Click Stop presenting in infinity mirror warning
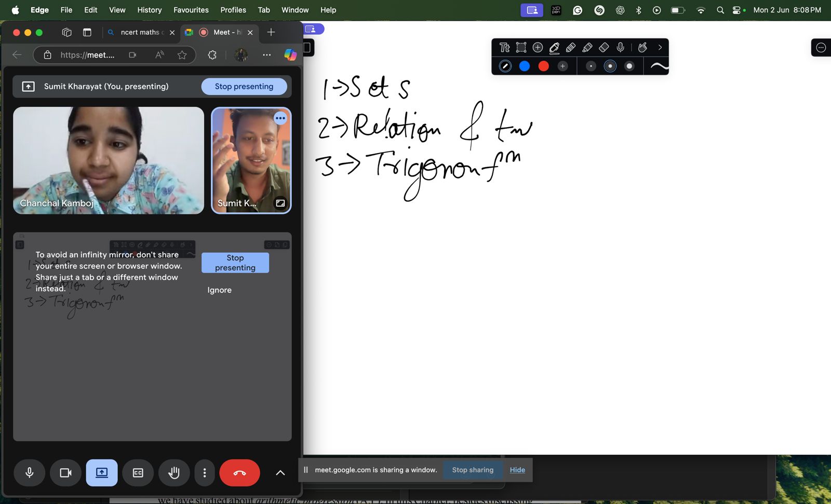The width and height of the screenshot is (831, 504). [x=235, y=263]
